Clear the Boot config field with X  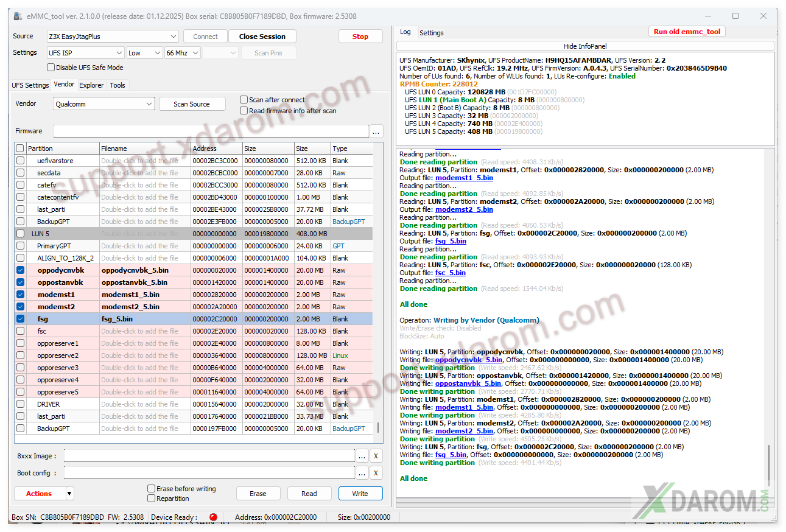click(376, 473)
